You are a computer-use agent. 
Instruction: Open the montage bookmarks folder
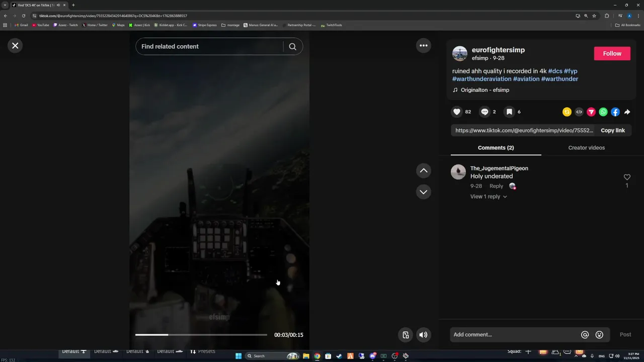230,25
